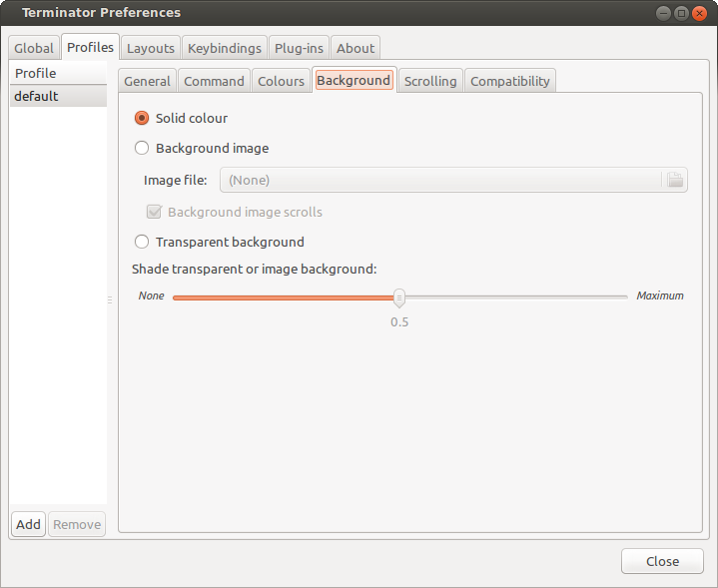This screenshot has width=718, height=588.
Task: Select the default profile in the list
Action: [58, 96]
